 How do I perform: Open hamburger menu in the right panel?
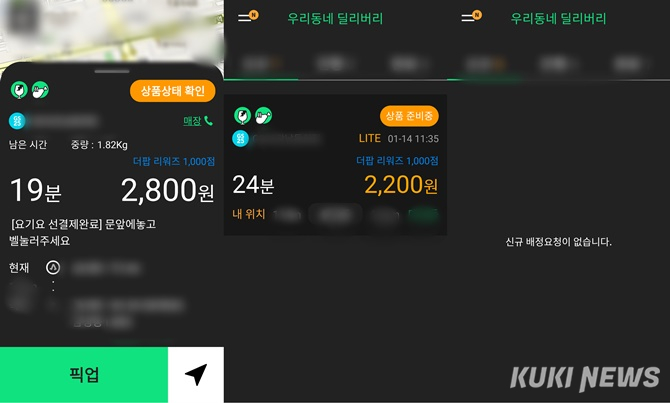click(x=468, y=18)
